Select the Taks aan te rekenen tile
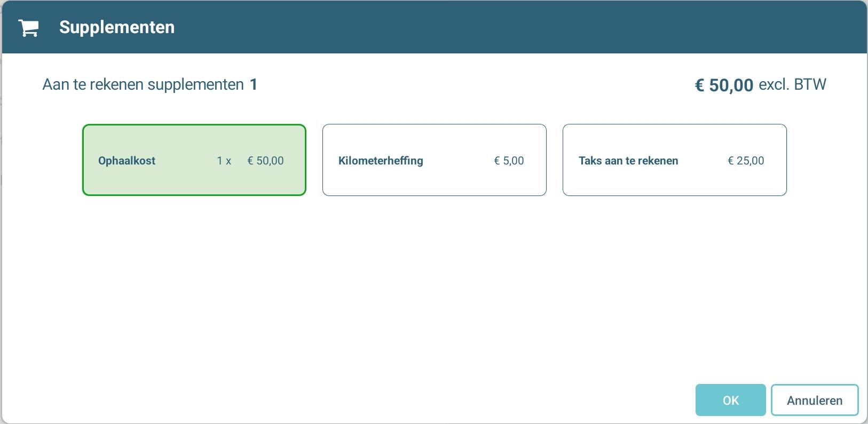Viewport: 868px width, 424px height. pos(674,160)
